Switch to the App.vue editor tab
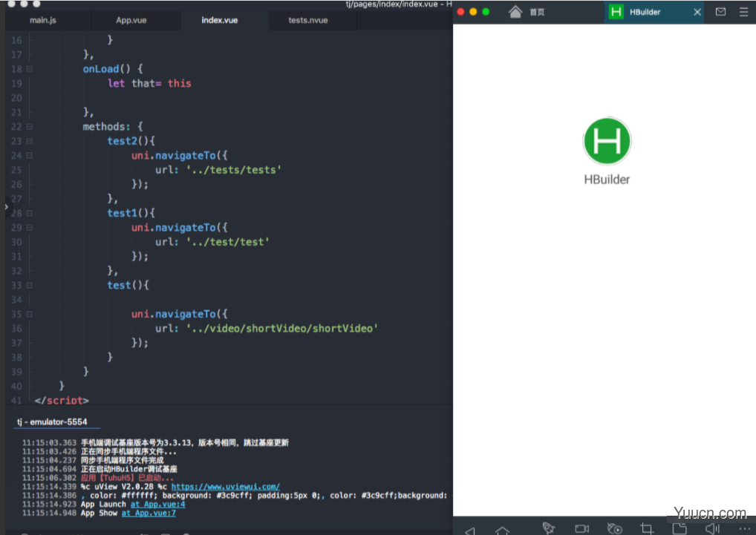Screen dimensions: 756x535 coord(131,20)
